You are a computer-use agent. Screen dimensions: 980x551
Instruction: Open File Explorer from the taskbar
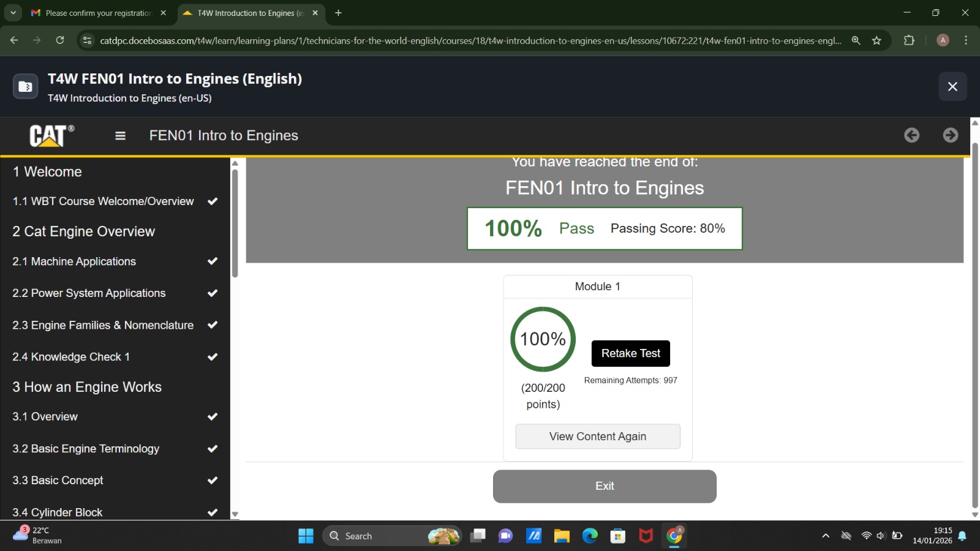click(562, 536)
